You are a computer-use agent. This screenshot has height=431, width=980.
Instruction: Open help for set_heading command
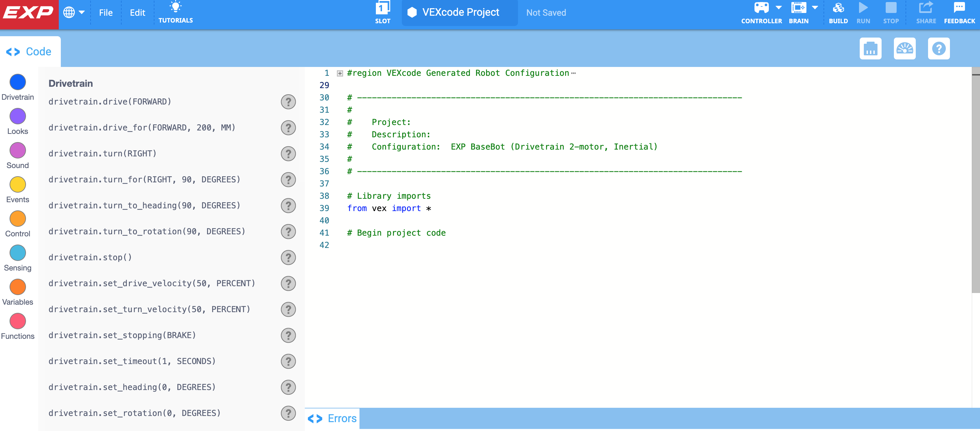(288, 387)
